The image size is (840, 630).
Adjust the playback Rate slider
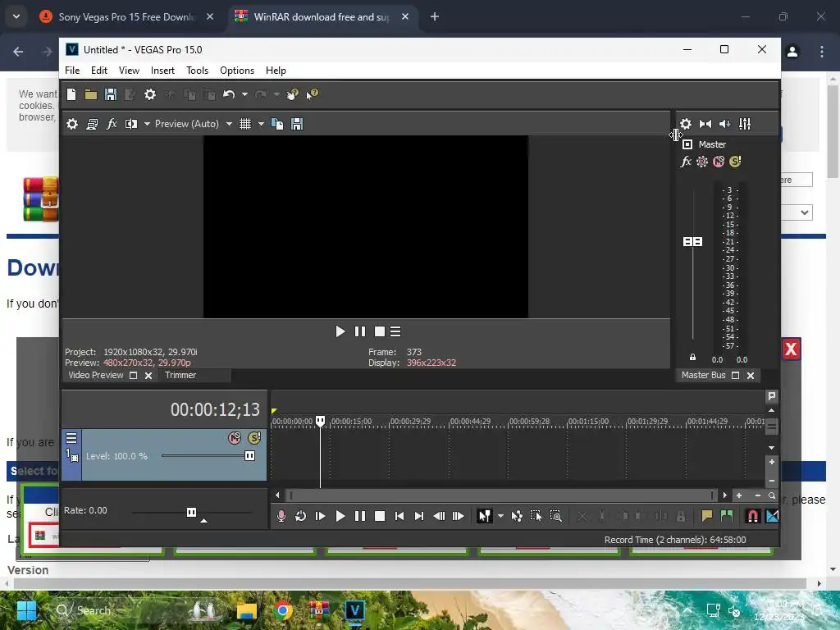pos(191,513)
